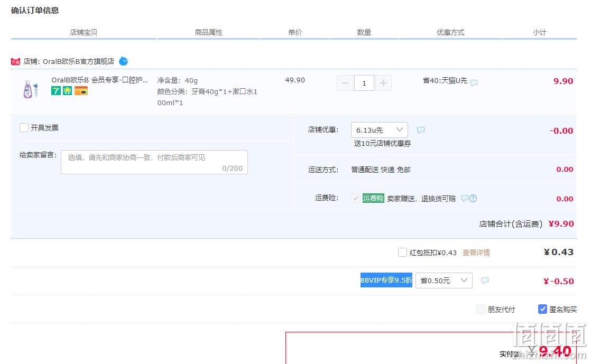The width and height of the screenshot is (591, 364).
Task: Click the unit price 49.90
Action: pos(295,80)
